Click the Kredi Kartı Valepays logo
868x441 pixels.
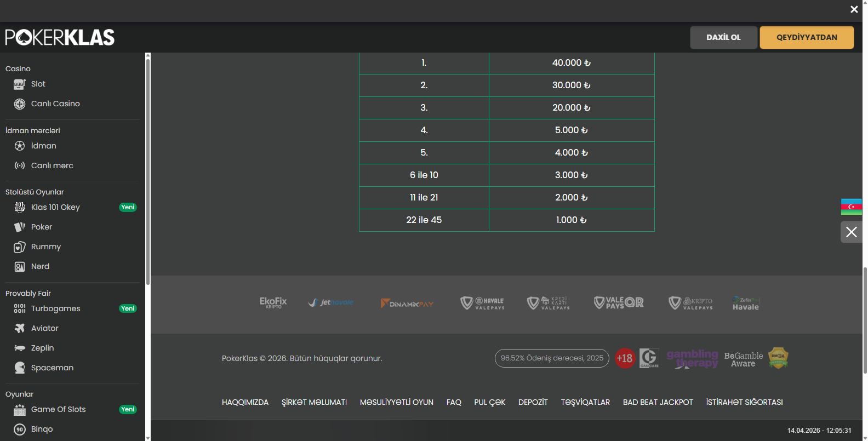(x=549, y=303)
